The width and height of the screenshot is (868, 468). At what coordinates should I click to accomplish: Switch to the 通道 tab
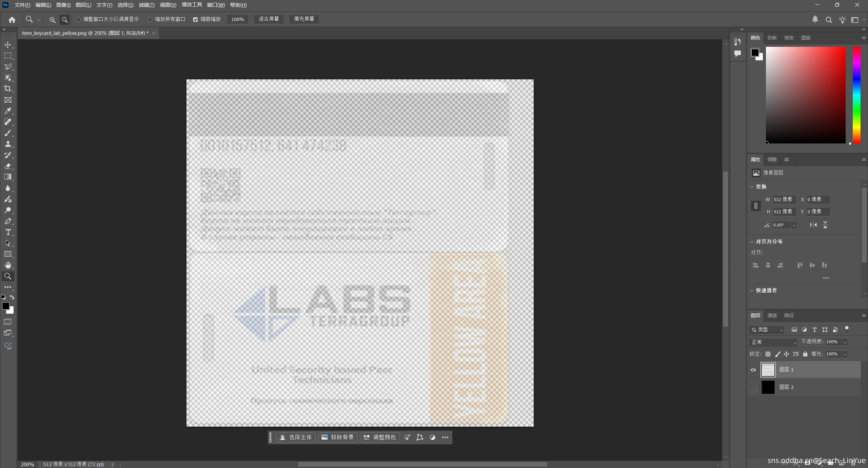pyautogui.click(x=772, y=315)
